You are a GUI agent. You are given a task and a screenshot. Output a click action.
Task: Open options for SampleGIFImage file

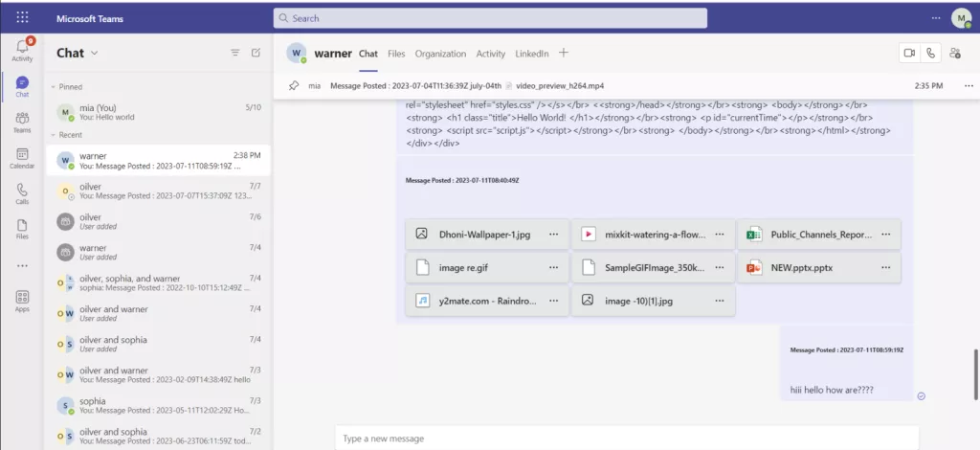720,267
